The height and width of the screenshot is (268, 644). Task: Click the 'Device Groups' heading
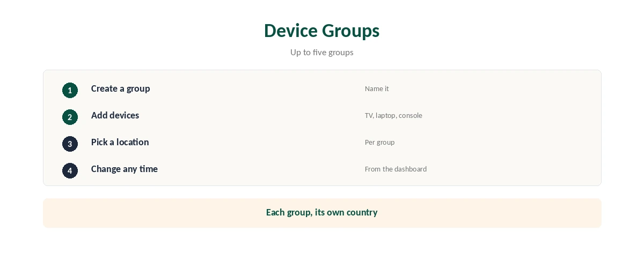click(x=321, y=31)
